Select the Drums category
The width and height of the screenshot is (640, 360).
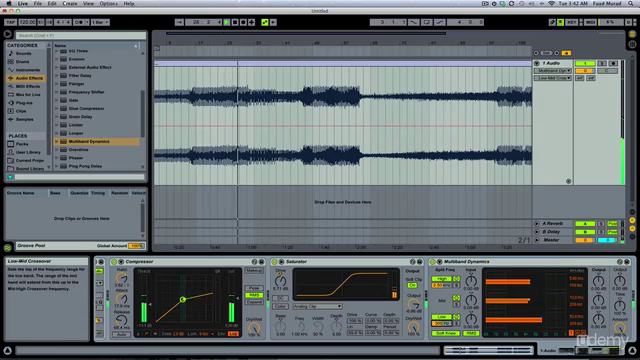[22, 62]
